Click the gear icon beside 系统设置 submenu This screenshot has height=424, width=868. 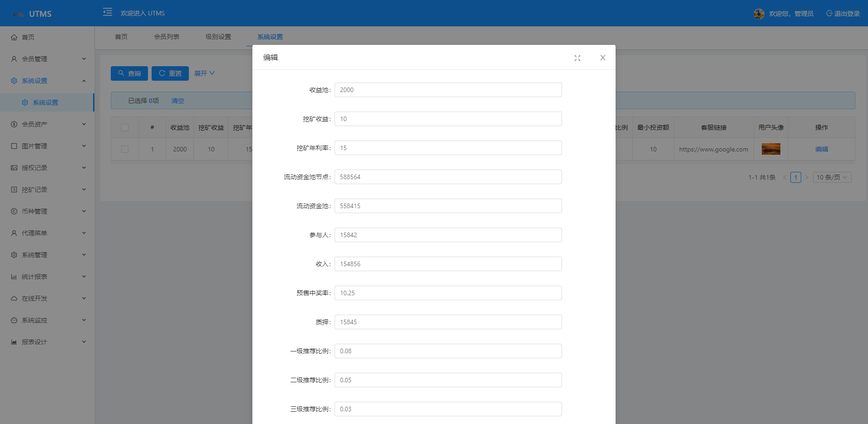[x=25, y=102]
